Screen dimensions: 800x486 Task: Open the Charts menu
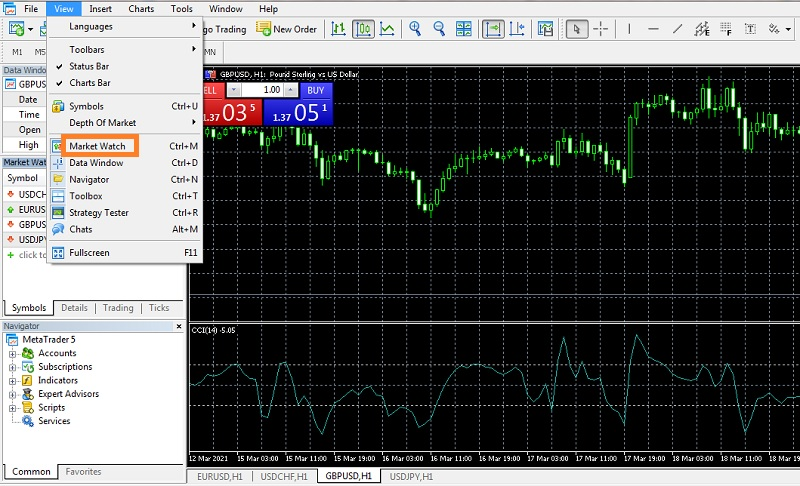click(x=141, y=9)
